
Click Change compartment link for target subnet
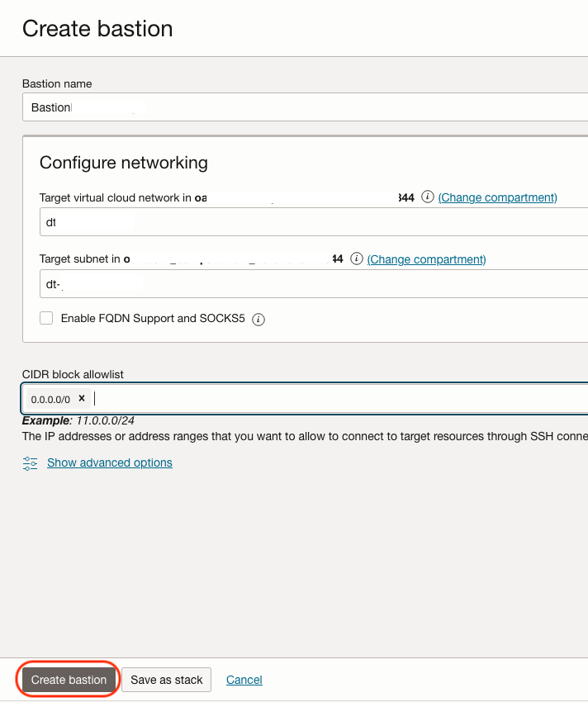pyautogui.click(x=426, y=259)
